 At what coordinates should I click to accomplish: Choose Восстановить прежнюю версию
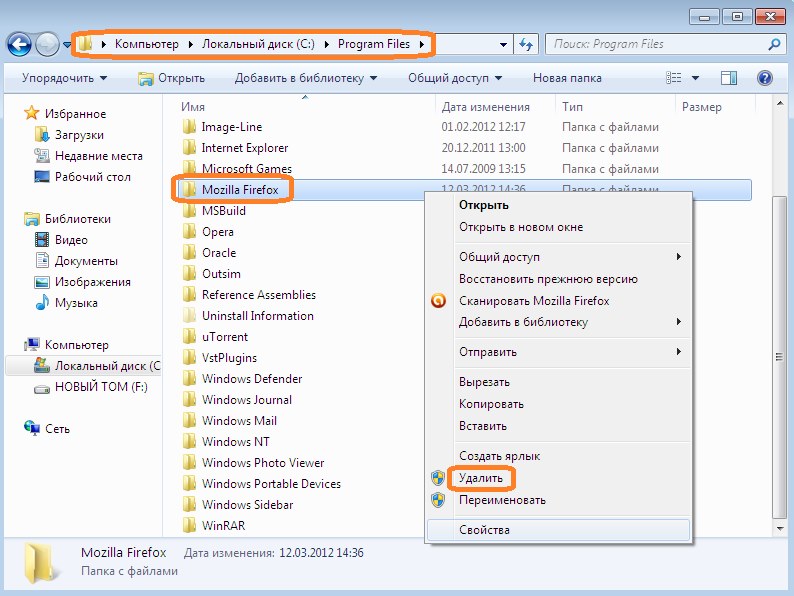[x=548, y=279]
